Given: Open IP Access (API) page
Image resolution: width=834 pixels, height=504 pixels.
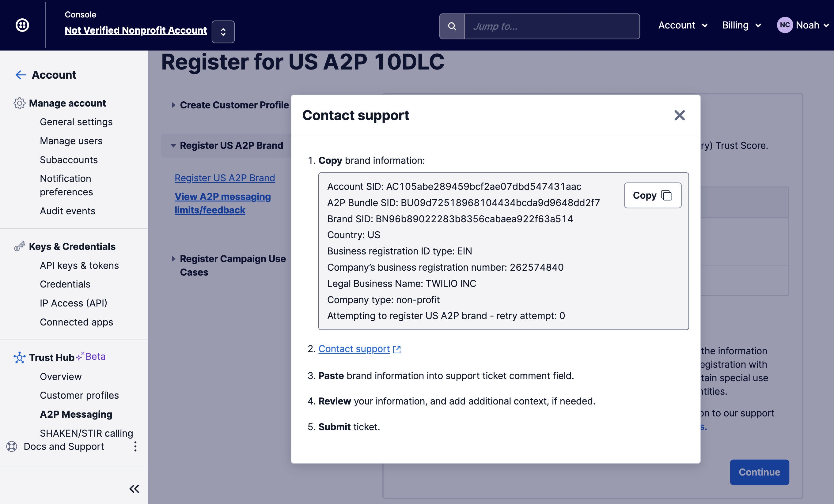Looking at the screenshot, I should click(x=74, y=303).
